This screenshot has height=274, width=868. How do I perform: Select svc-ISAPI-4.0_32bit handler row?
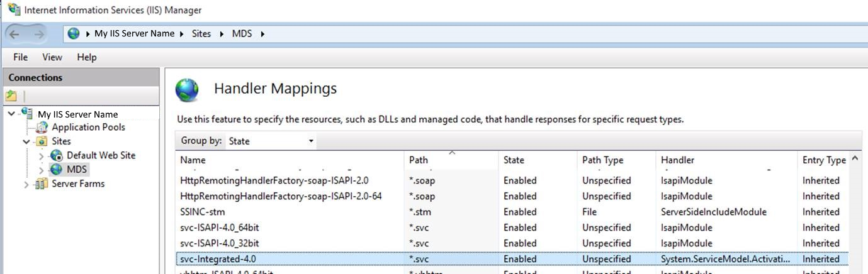coord(512,243)
